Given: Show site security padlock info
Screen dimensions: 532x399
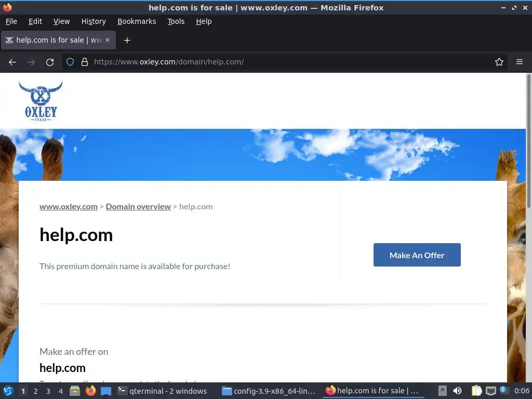Looking at the screenshot, I should 85,62.
